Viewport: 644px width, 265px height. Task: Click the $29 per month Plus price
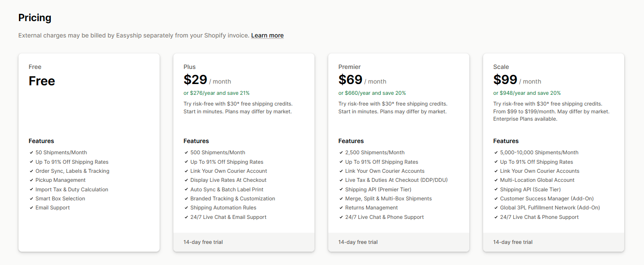click(195, 80)
